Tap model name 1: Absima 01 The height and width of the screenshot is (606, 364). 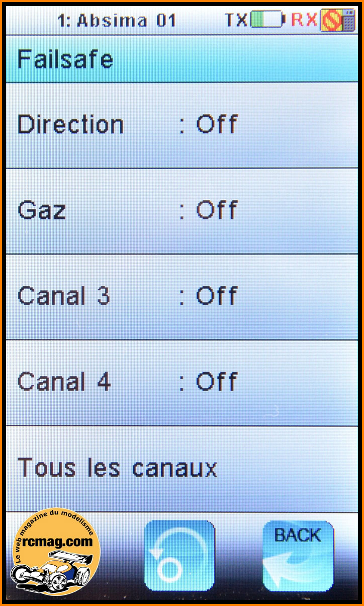tap(117, 21)
